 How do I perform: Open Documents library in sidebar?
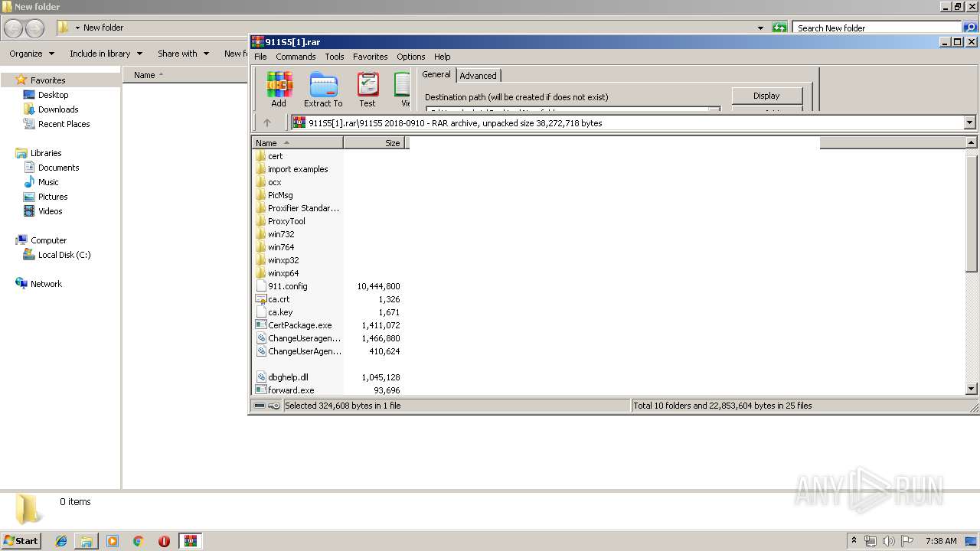point(58,168)
